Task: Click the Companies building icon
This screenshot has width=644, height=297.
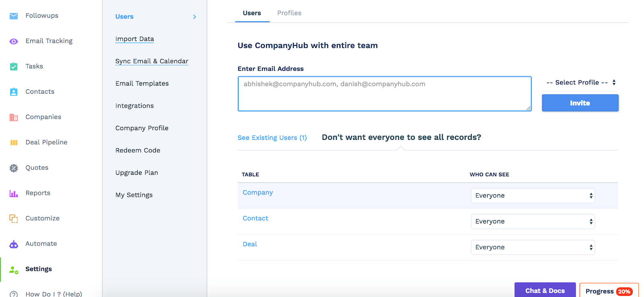Action: (x=14, y=117)
